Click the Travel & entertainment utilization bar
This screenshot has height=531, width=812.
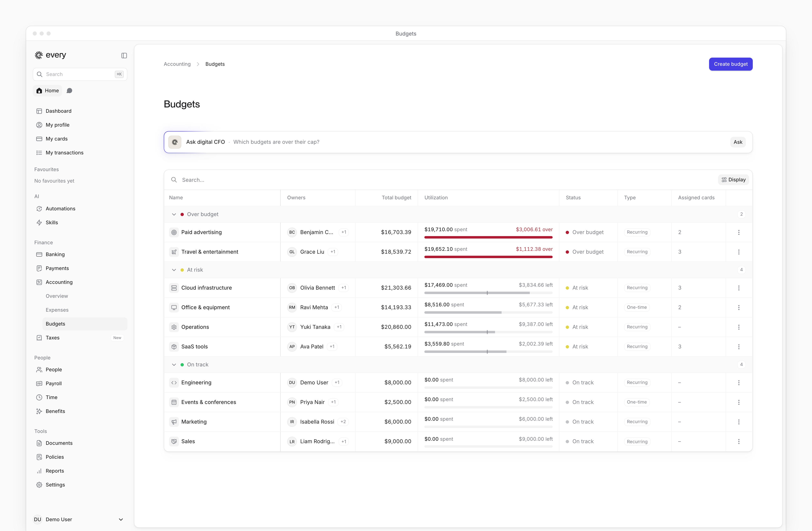(488, 257)
